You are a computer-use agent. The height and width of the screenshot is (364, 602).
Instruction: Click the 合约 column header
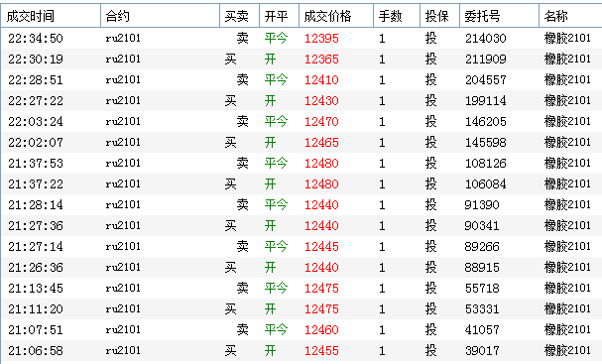pyautogui.click(x=160, y=16)
